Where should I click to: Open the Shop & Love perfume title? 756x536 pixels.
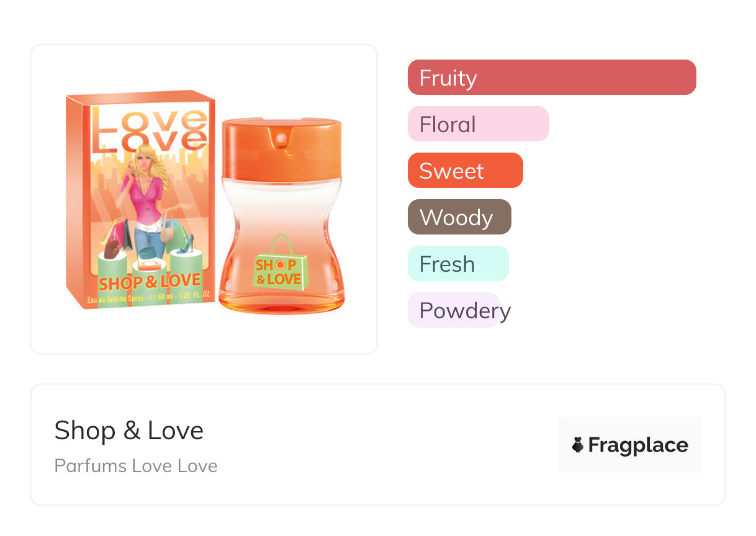click(x=129, y=431)
